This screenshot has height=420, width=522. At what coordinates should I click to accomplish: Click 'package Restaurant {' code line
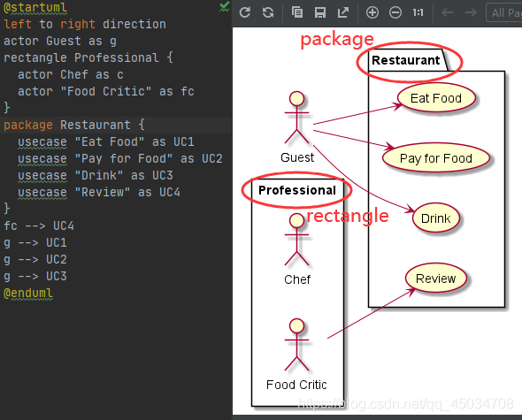pos(74,125)
